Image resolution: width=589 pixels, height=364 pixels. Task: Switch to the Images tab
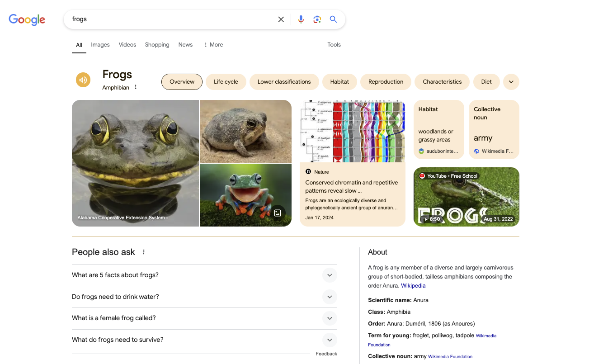coord(100,44)
